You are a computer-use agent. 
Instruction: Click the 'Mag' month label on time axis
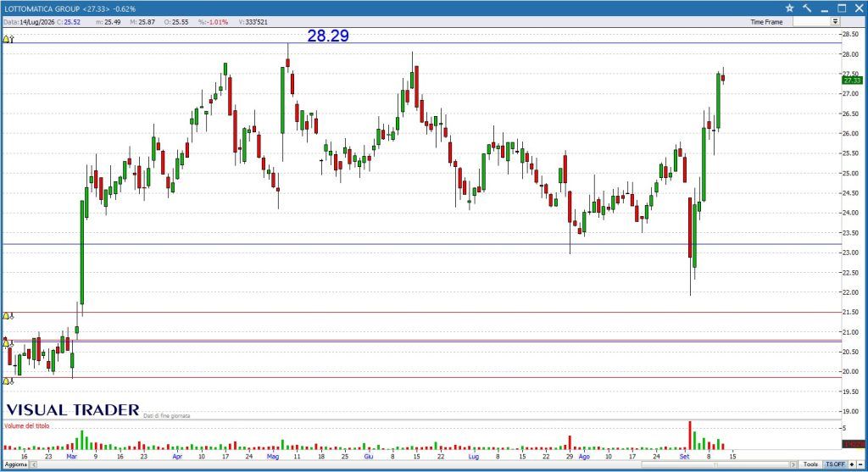(273, 457)
